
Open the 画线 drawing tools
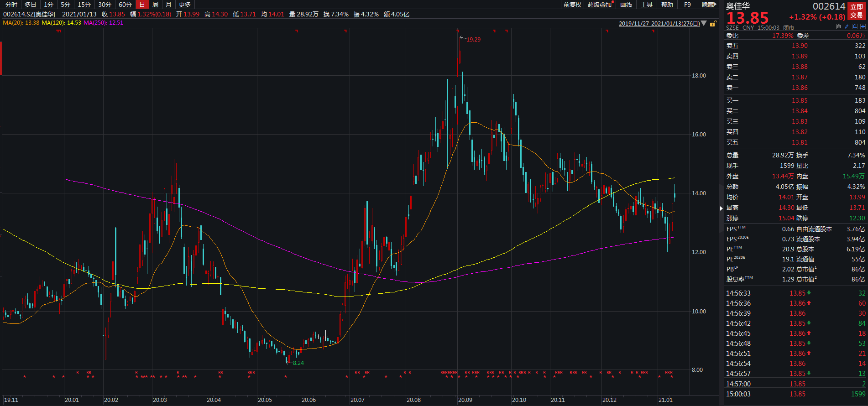tap(626, 5)
